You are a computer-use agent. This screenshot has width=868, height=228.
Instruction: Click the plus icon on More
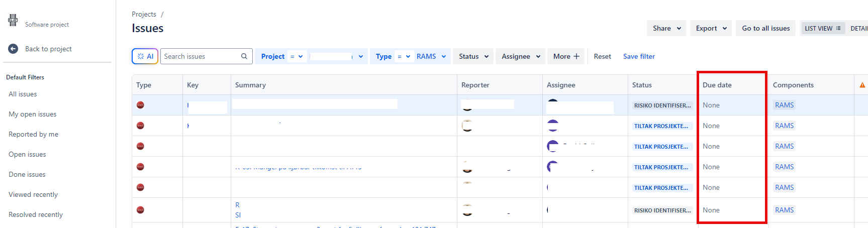pyautogui.click(x=576, y=56)
